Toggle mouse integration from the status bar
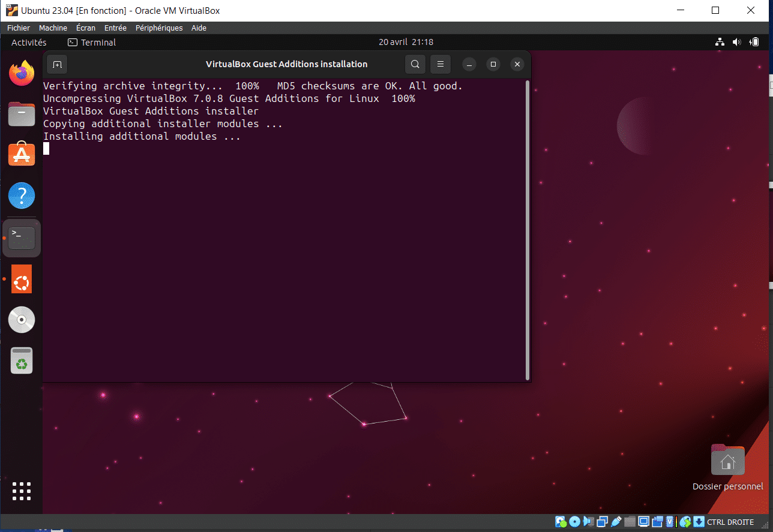 pos(686,521)
